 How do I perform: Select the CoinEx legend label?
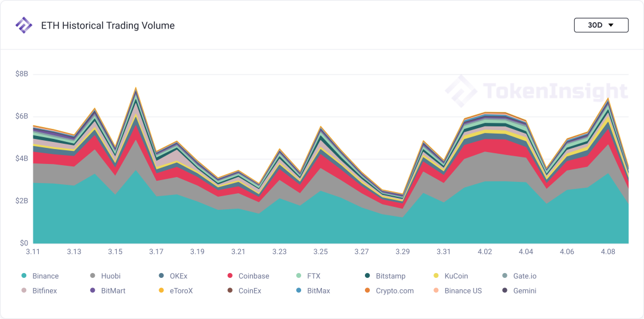[250, 291]
